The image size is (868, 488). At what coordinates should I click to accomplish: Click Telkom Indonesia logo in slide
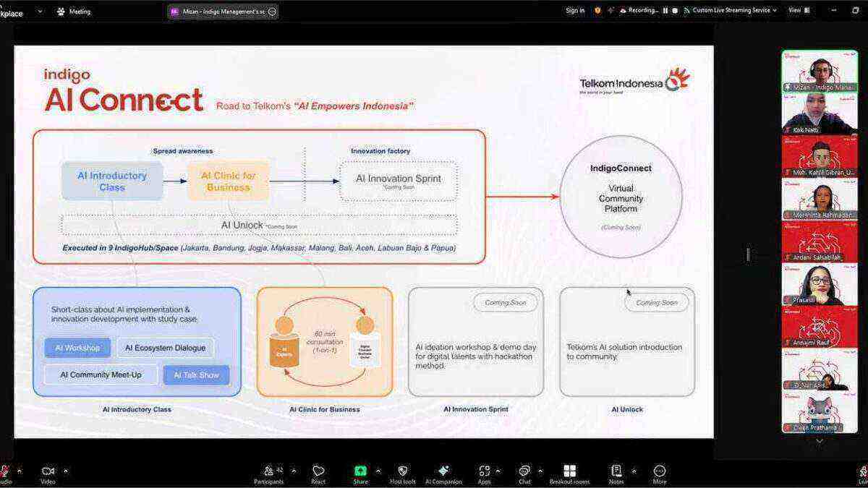pyautogui.click(x=634, y=81)
